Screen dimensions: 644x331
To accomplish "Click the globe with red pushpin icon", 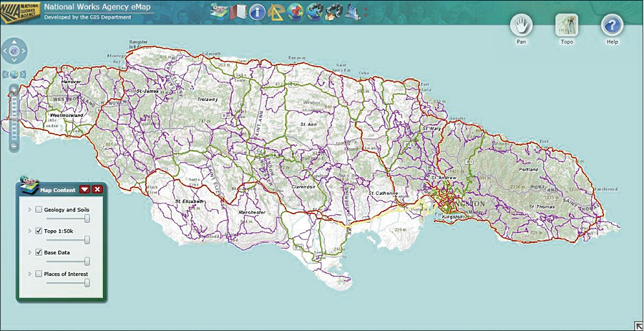I will (296, 12).
